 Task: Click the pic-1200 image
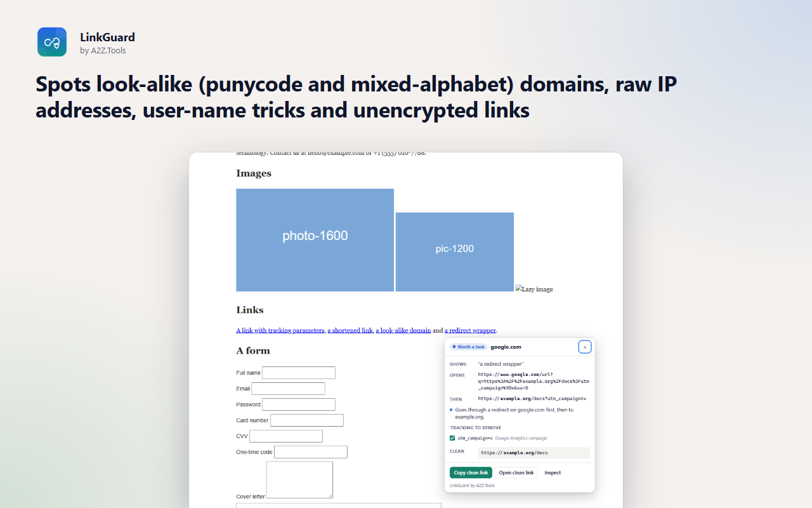(455, 252)
